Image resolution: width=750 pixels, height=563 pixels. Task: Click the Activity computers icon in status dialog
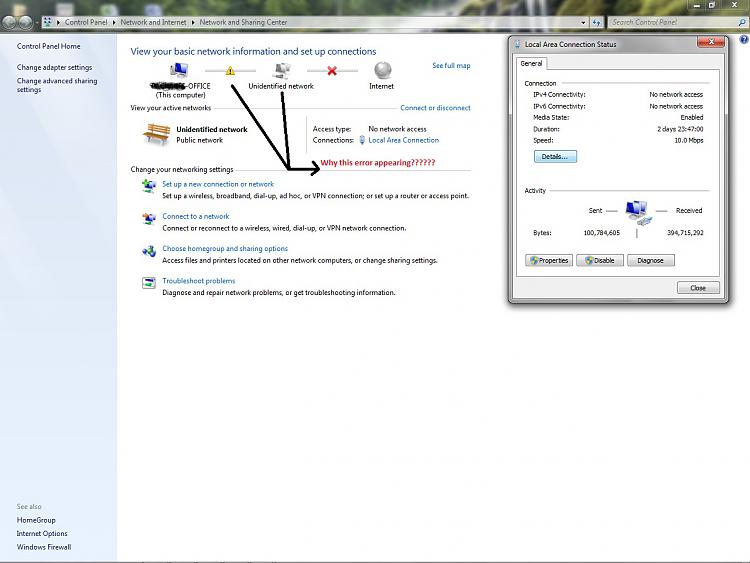click(639, 213)
